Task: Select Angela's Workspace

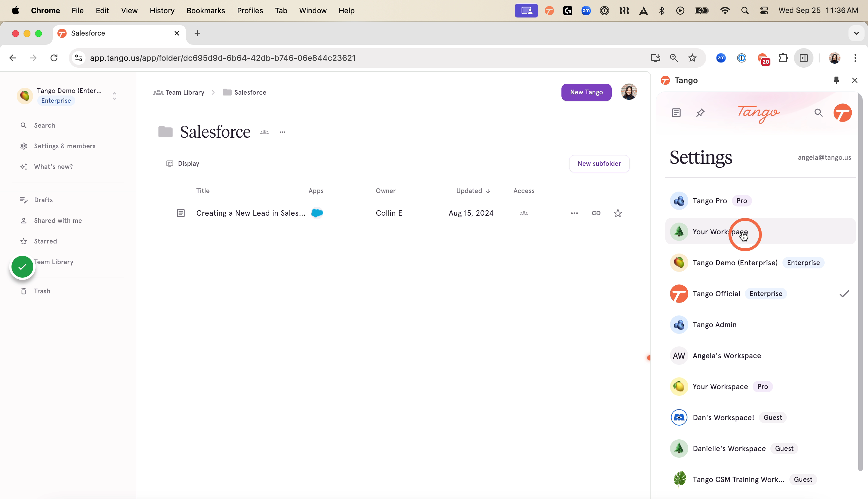Action: coord(760,356)
